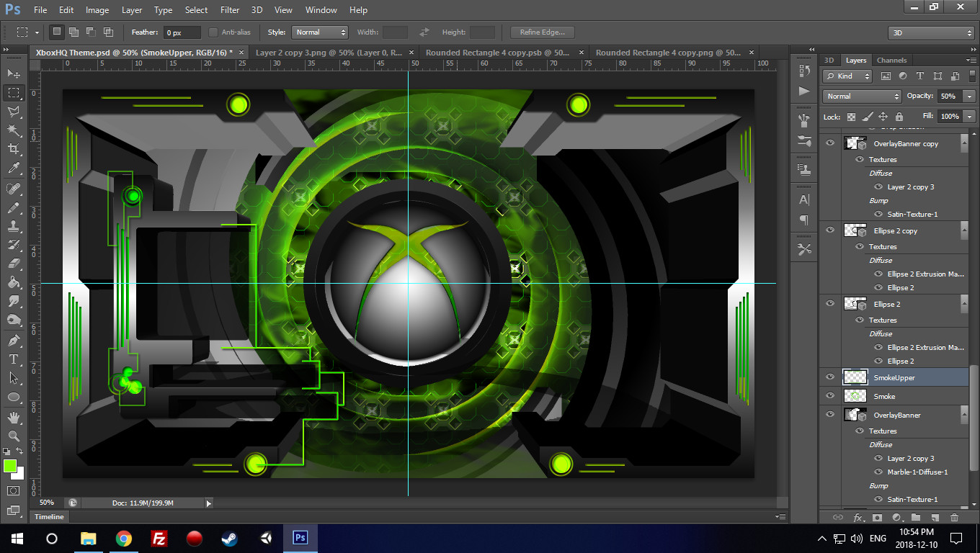Open the Brush Presets panel icon
Screen dimensions: 980x553
[x=805, y=140]
